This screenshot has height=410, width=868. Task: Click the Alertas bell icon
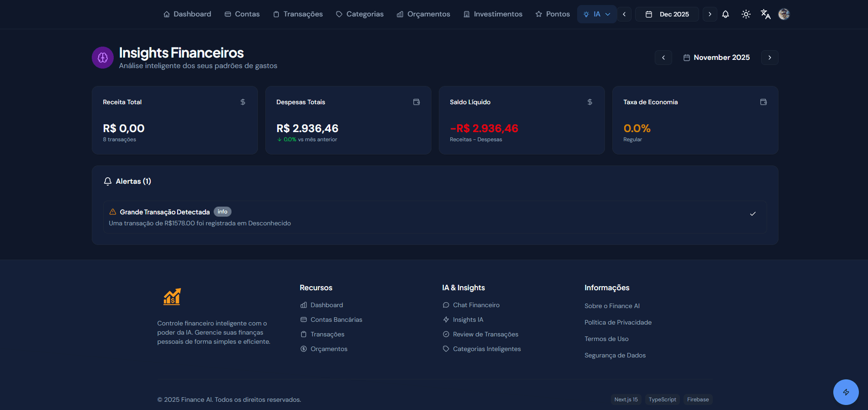(108, 181)
